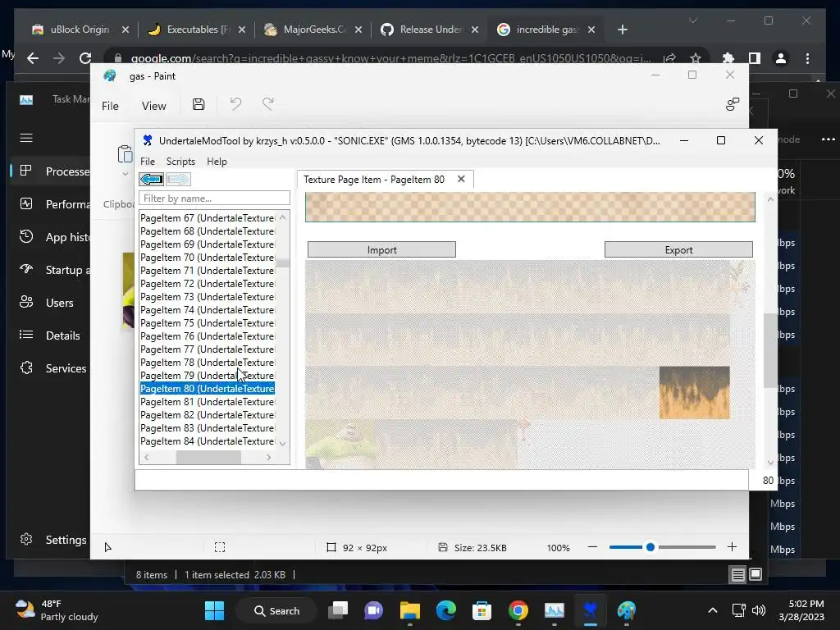Image resolution: width=840 pixels, height=630 pixels.
Task: Click the Import button
Action: coord(381,249)
